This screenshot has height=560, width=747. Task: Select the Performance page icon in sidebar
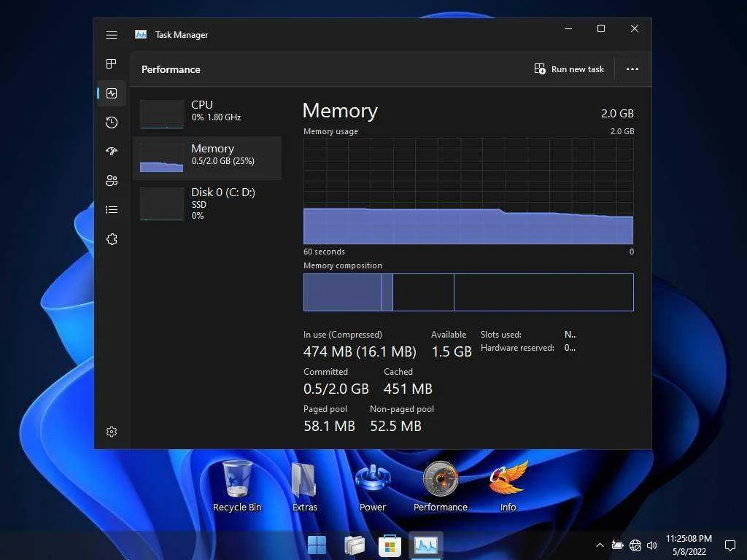pos(112,93)
